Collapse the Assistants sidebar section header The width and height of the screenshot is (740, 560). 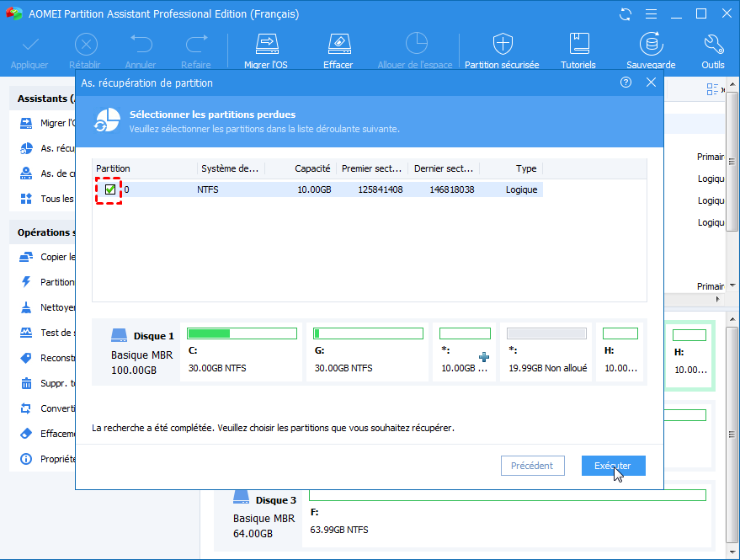tap(43, 99)
